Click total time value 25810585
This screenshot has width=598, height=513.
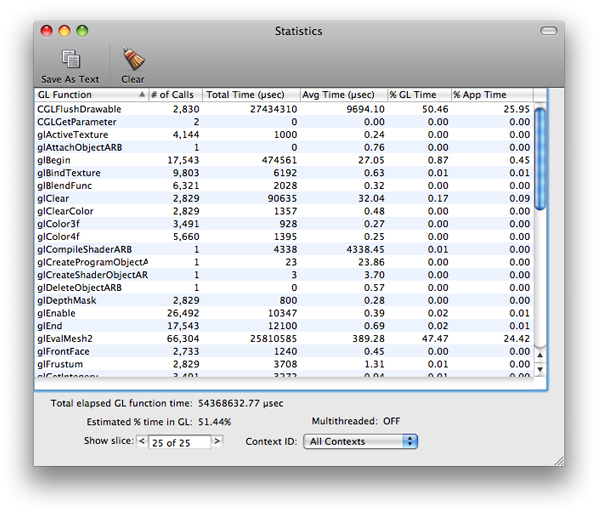273,339
